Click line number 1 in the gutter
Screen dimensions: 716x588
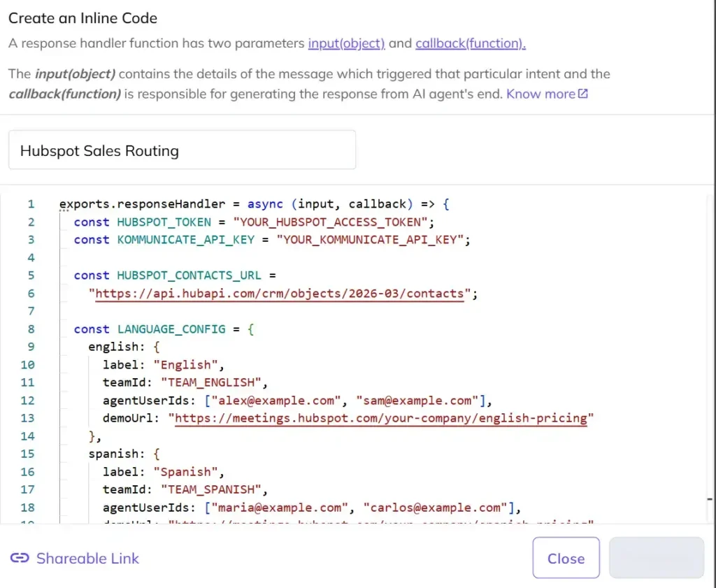(x=31, y=204)
